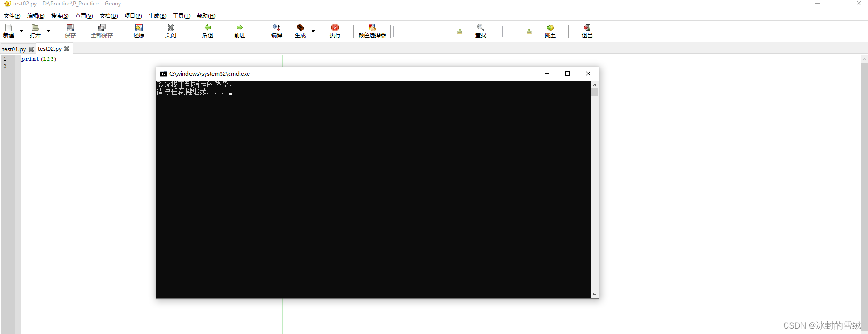Maximize the cmd.exe window
This screenshot has height=334, width=868.
[567, 73]
